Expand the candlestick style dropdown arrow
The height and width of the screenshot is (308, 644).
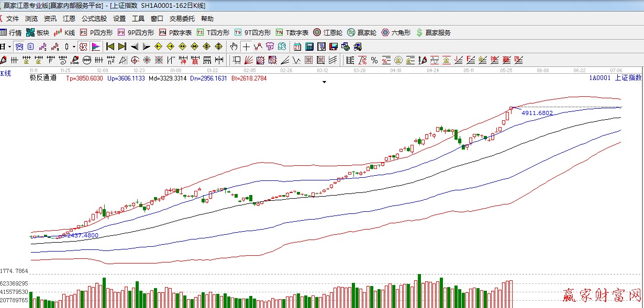73,47
